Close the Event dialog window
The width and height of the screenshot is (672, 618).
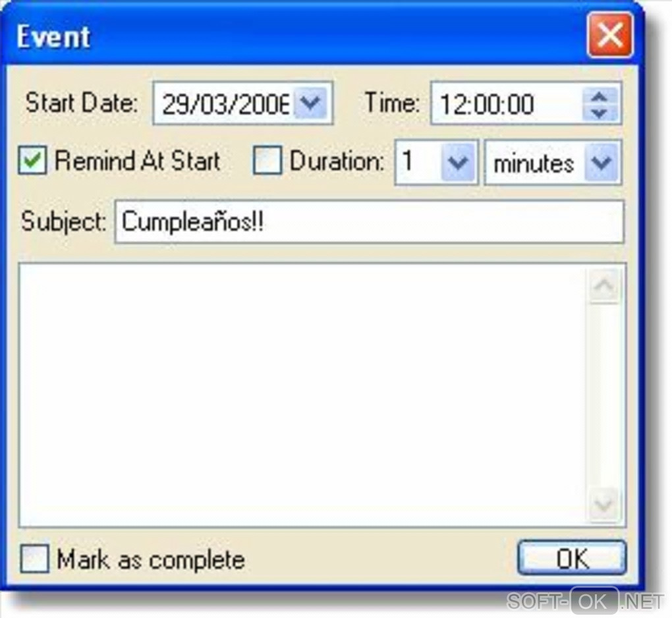(610, 35)
